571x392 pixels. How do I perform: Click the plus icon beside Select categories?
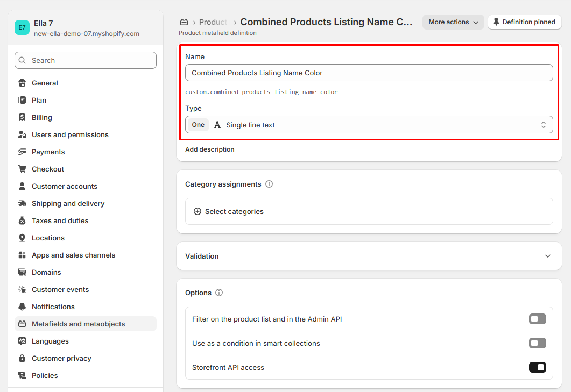tap(198, 211)
